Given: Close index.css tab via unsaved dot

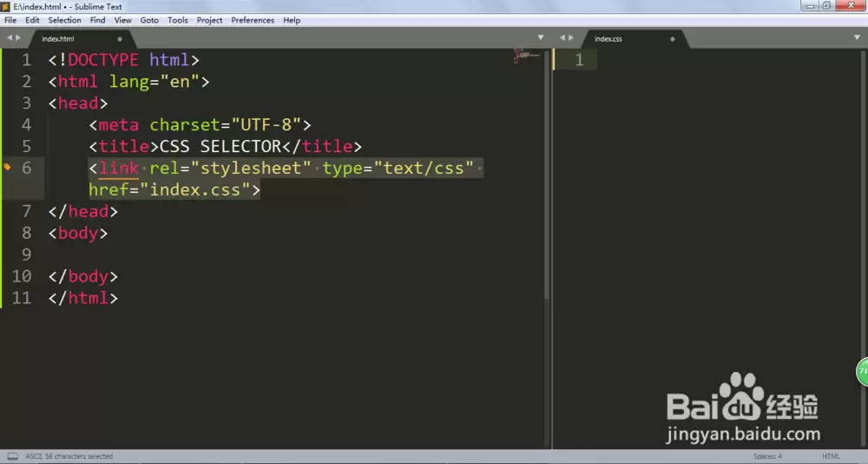Looking at the screenshot, I should click(x=672, y=39).
